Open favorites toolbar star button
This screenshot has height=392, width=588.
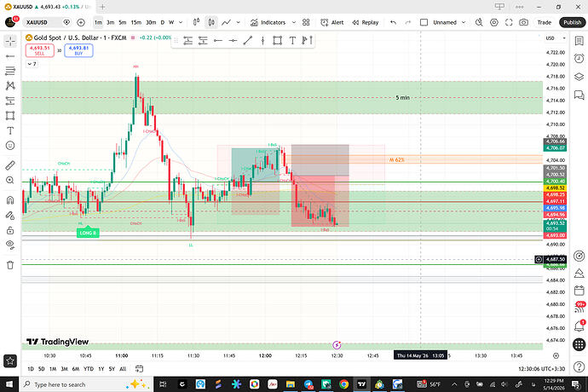click(10, 360)
